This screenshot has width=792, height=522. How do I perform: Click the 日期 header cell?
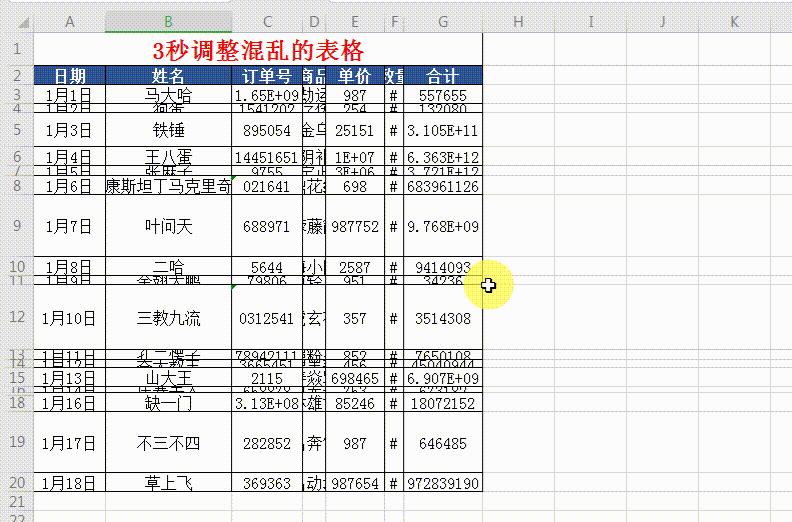point(70,75)
